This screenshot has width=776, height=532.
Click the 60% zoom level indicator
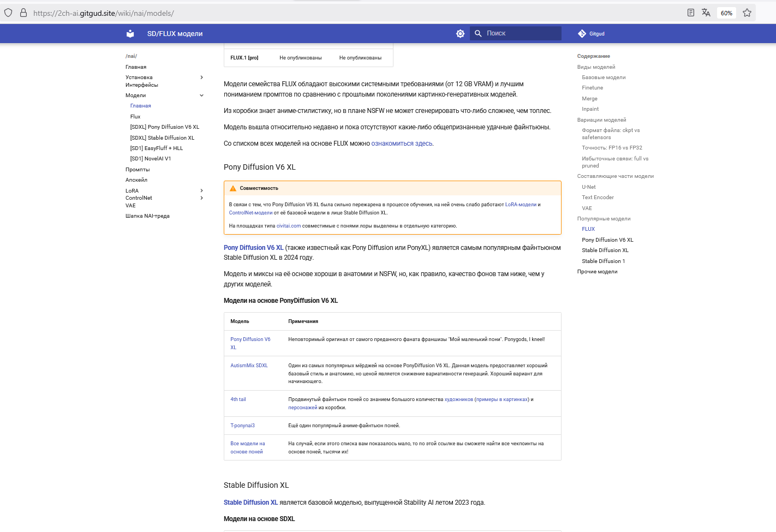coord(726,13)
